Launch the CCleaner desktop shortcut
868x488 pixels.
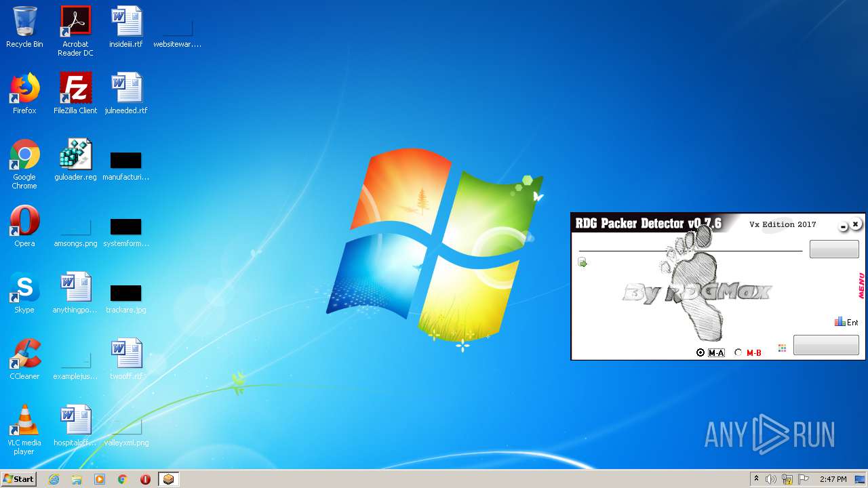24,359
